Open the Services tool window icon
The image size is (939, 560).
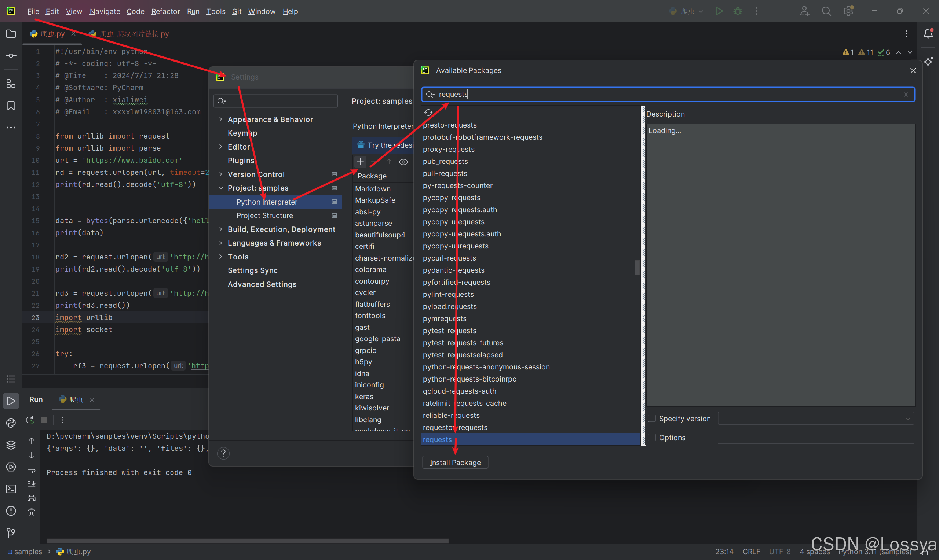point(11,467)
